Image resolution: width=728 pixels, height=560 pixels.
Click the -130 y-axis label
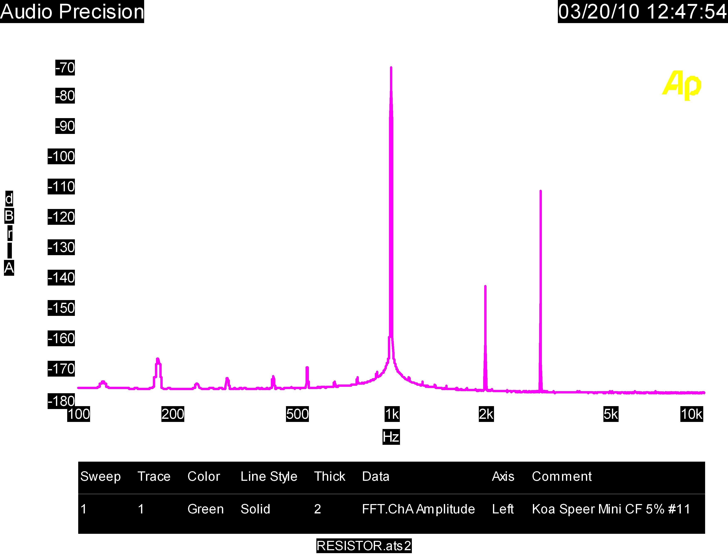pos(61,247)
